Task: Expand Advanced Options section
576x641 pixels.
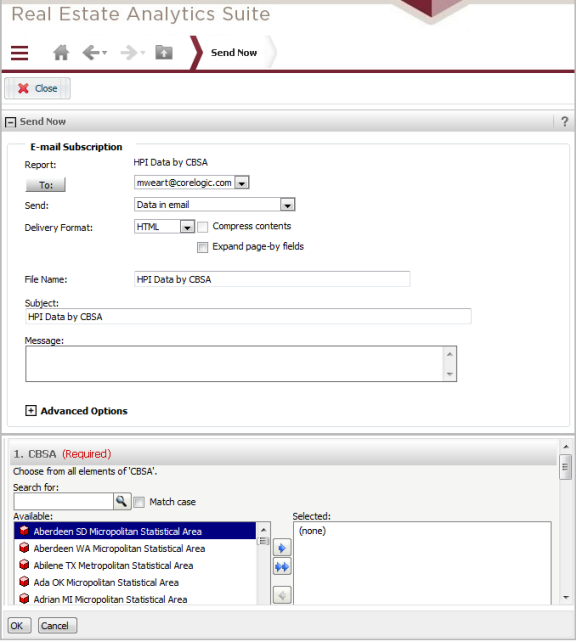Action: 31,410
